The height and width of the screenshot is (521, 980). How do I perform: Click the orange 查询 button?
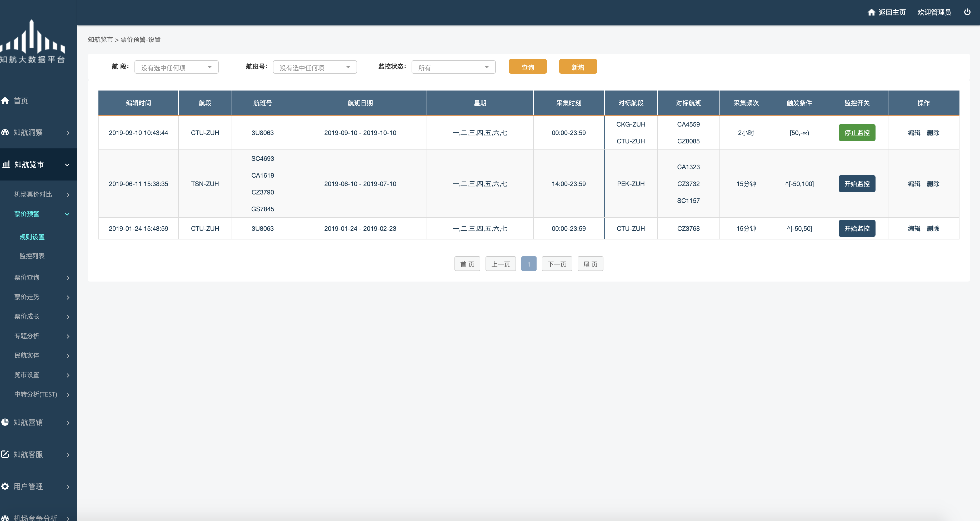coord(527,67)
